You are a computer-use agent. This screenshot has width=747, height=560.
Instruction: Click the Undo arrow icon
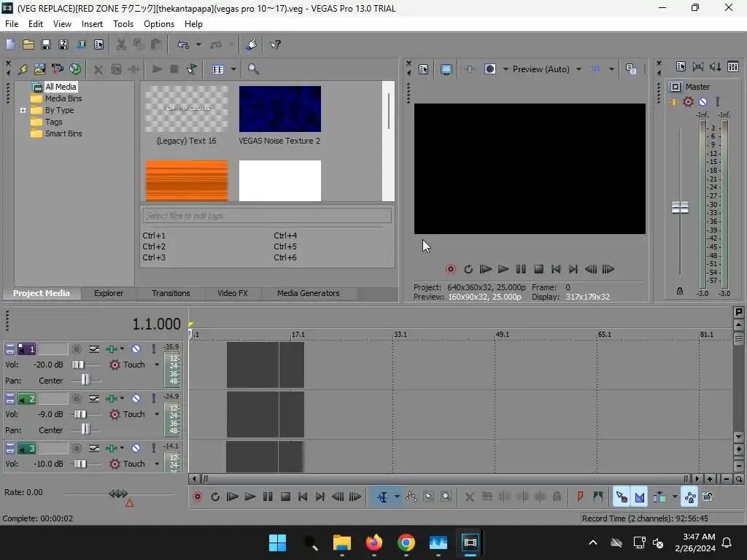(x=183, y=44)
